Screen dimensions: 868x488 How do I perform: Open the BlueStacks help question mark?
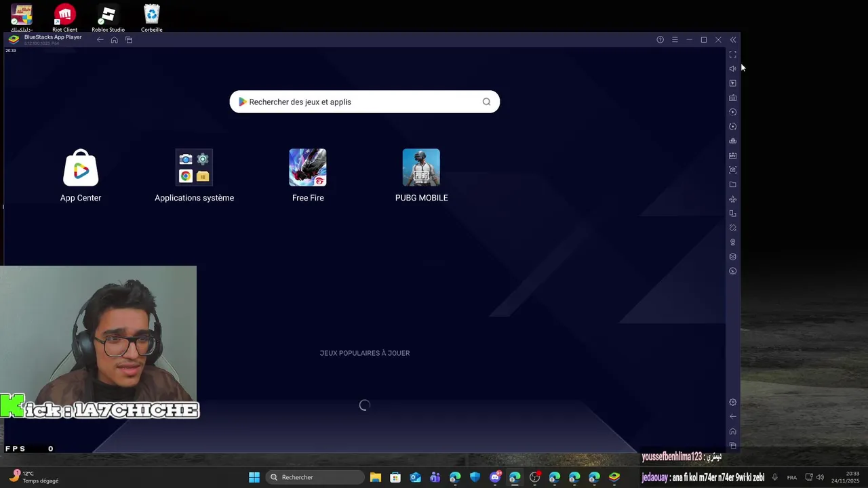pyautogui.click(x=660, y=40)
